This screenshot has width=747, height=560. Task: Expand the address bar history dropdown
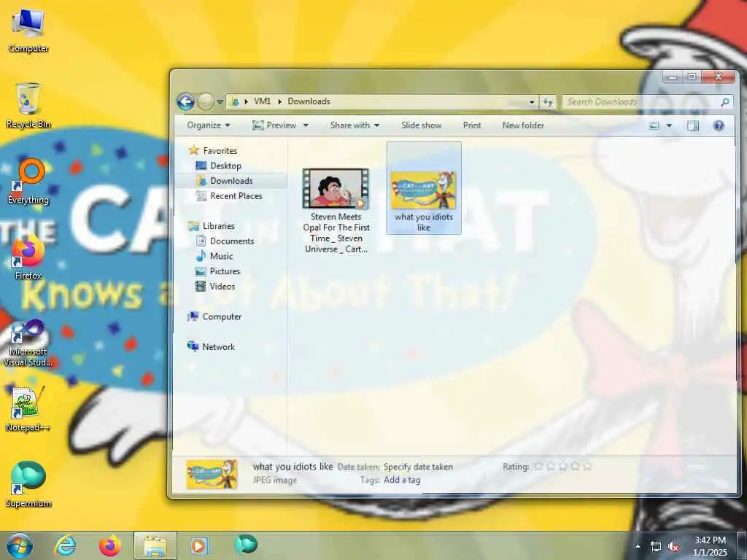pyautogui.click(x=532, y=102)
